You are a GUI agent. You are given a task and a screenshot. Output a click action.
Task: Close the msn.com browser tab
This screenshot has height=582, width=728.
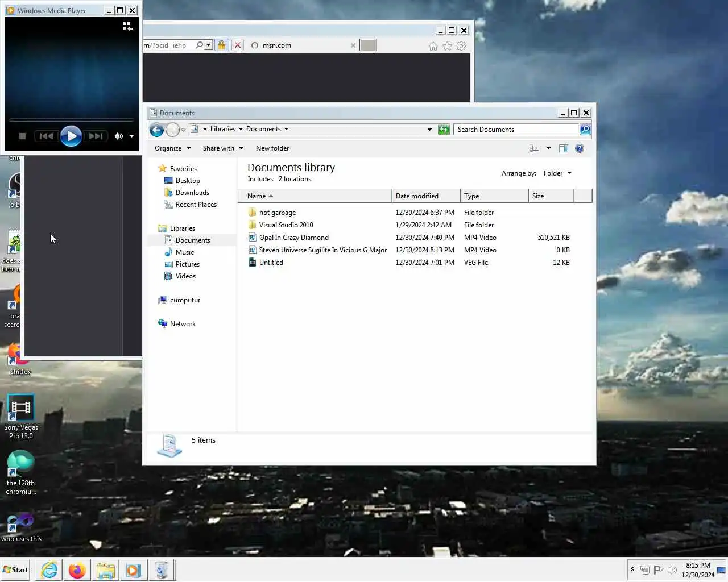[x=353, y=45]
